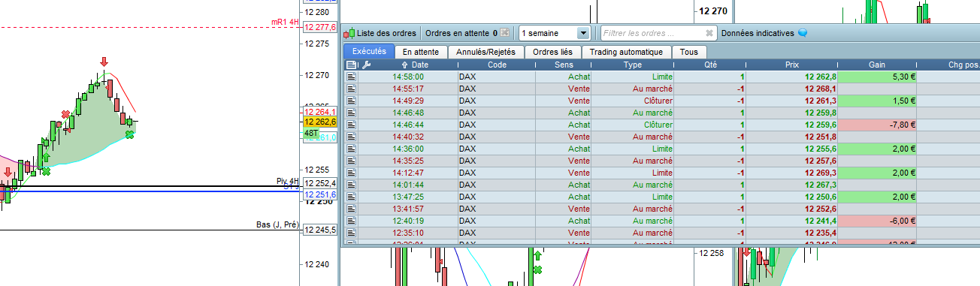Open the Trading automatique tab
Image resolution: width=980 pixels, height=286 pixels.
(x=626, y=52)
